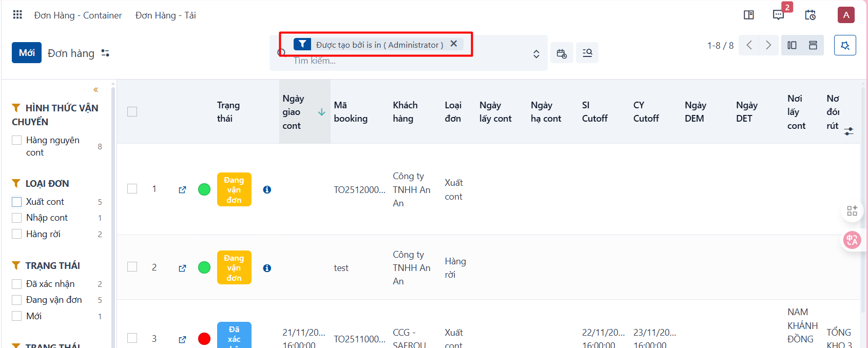Toggle Đang vận đơn filter checkbox
The image size is (868, 348).
(x=17, y=300)
